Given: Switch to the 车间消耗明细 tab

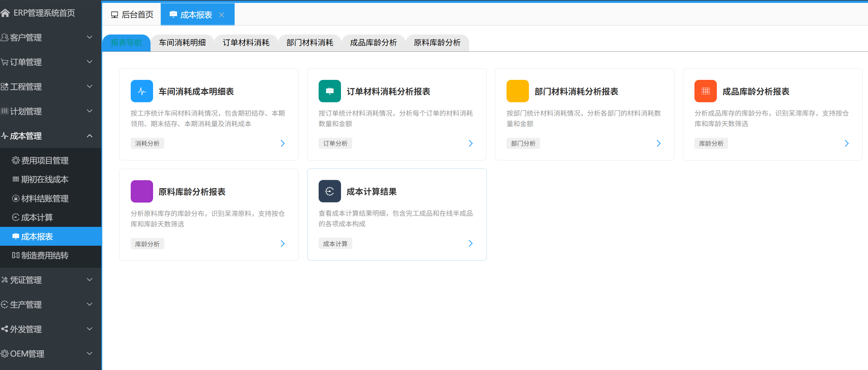Looking at the screenshot, I should 182,43.
